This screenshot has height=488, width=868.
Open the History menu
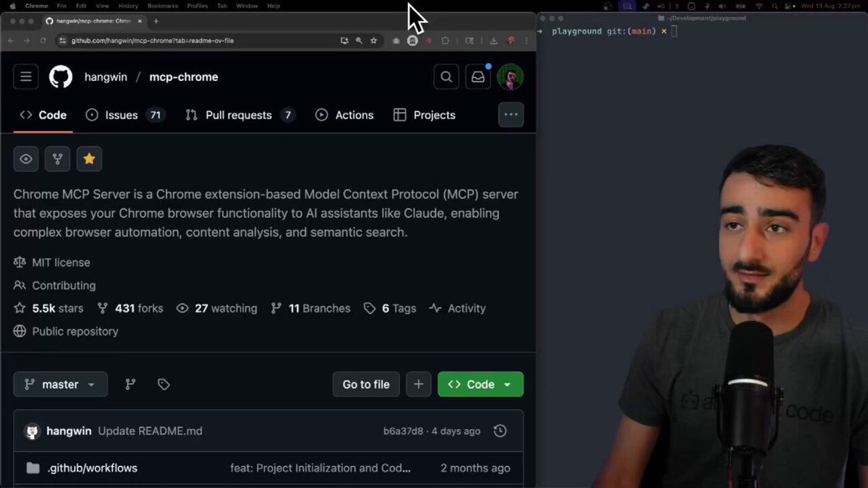tap(128, 6)
